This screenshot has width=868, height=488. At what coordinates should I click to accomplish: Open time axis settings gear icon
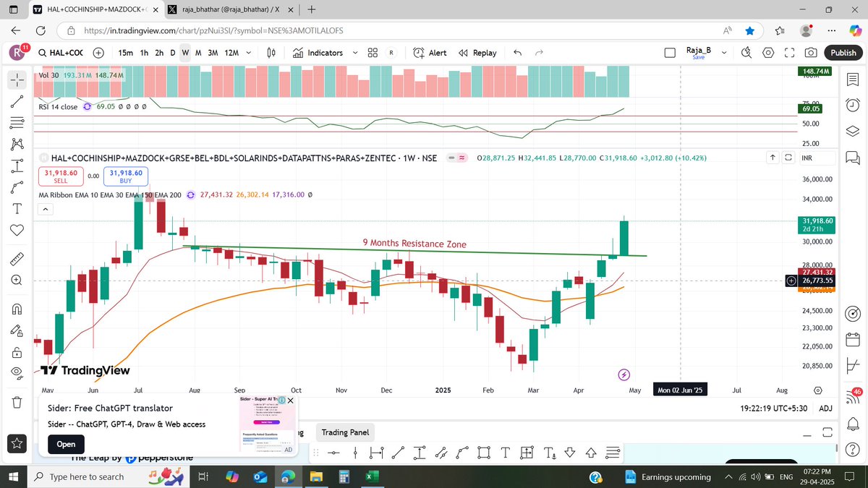click(x=818, y=390)
